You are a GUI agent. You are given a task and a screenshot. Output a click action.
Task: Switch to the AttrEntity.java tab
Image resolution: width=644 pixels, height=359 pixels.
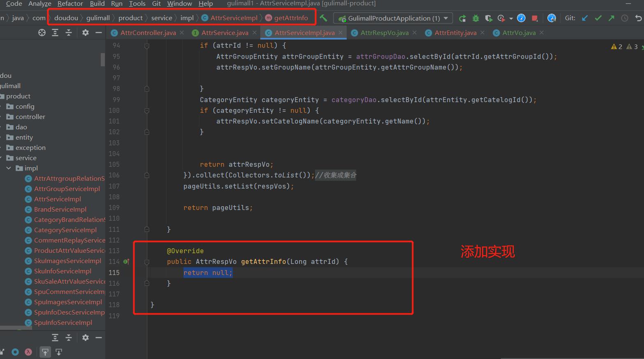pyautogui.click(x=455, y=33)
